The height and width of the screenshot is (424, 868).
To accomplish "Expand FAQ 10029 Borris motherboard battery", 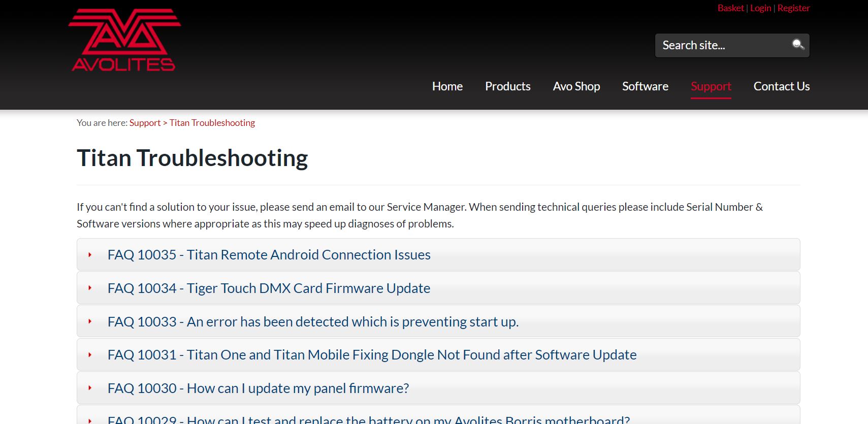I will pos(438,415).
